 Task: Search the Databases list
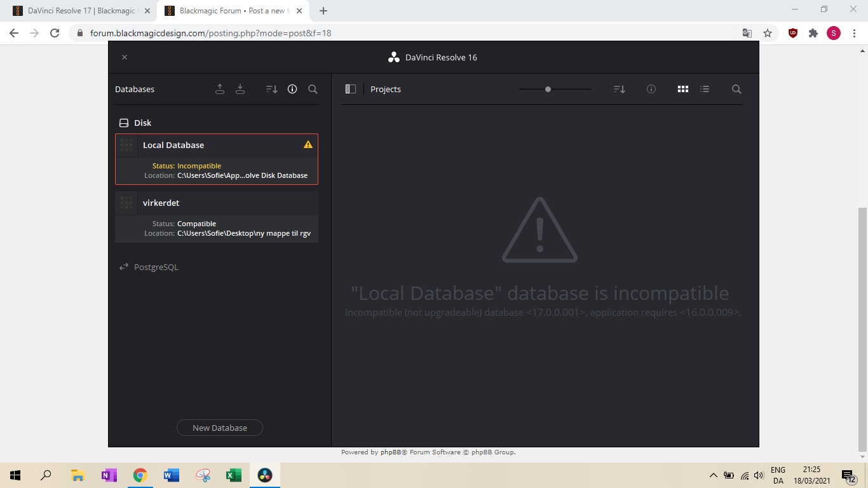[x=313, y=89]
